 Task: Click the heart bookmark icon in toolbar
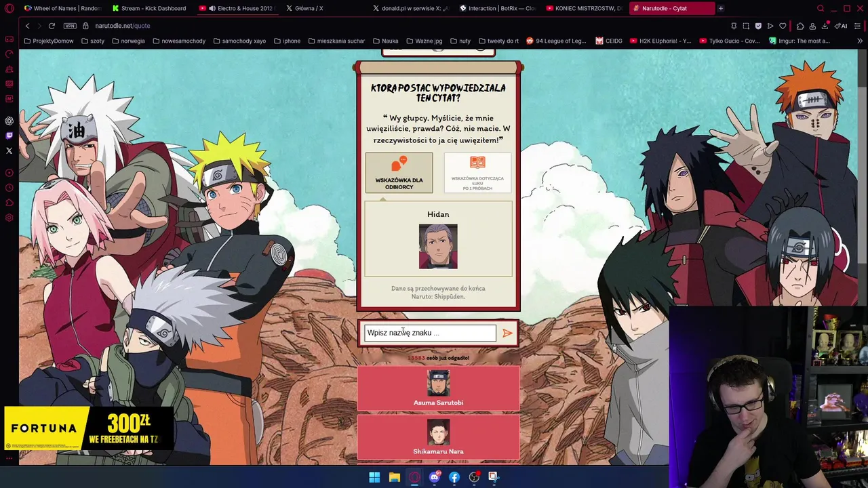(x=783, y=26)
